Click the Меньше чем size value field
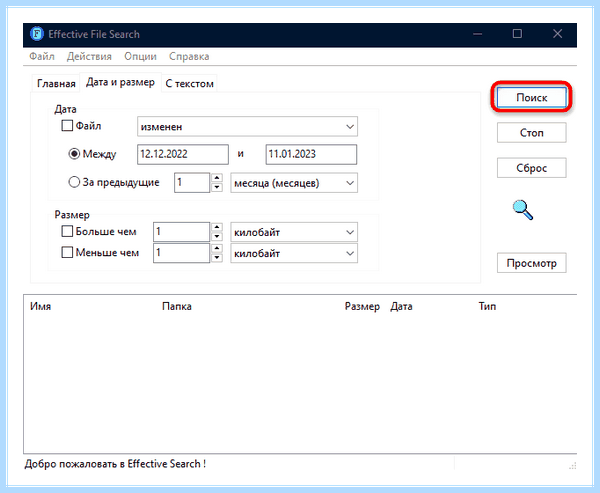600x493 pixels. tap(181, 253)
